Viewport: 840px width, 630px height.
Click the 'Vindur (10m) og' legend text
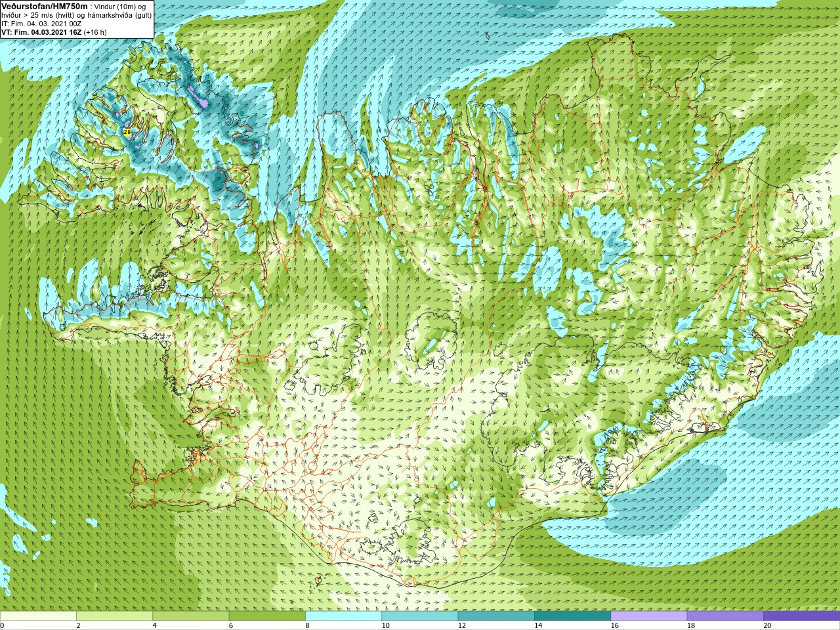120,7
